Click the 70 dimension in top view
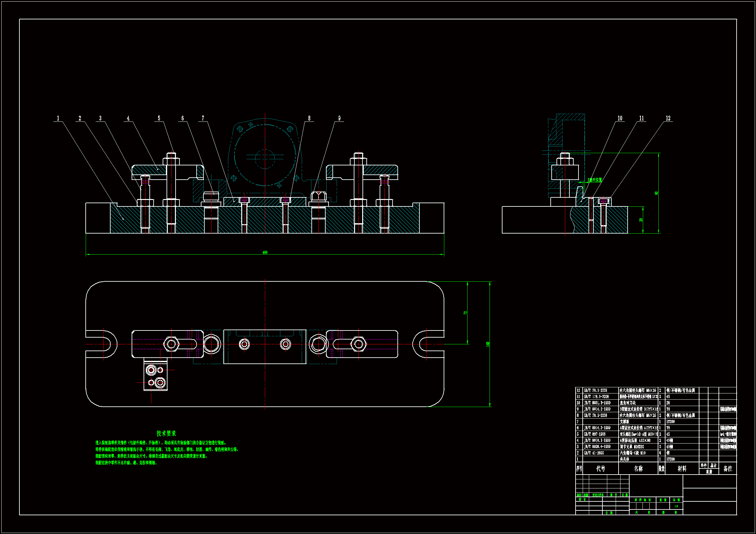Screen dimensions: 756x534 (465, 313)
